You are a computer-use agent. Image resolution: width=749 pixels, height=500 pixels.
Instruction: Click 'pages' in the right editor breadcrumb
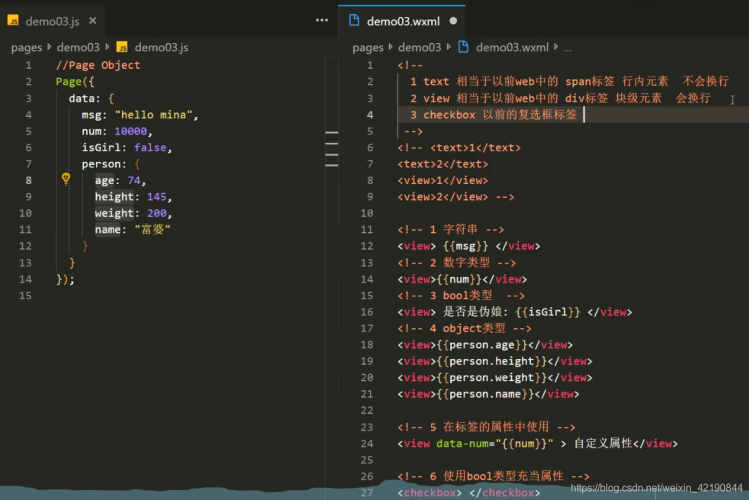pos(368,47)
